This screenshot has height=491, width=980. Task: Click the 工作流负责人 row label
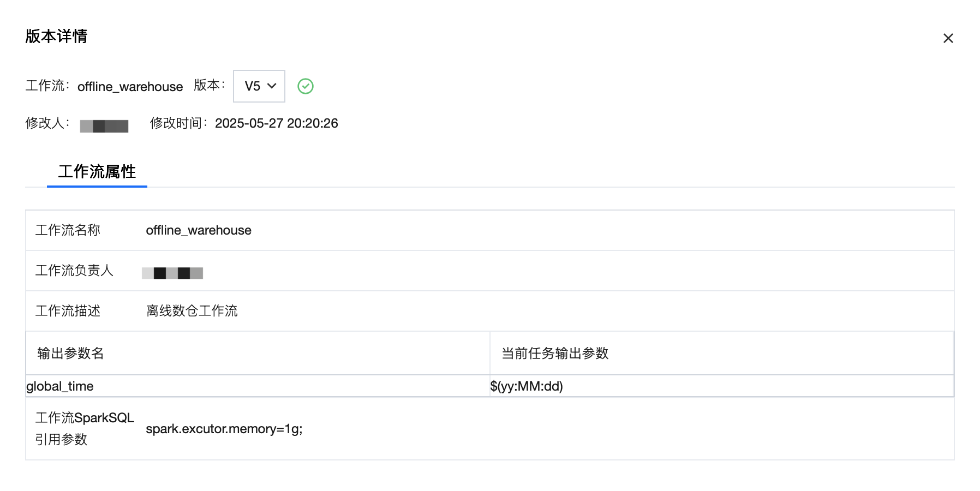point(74,271)
